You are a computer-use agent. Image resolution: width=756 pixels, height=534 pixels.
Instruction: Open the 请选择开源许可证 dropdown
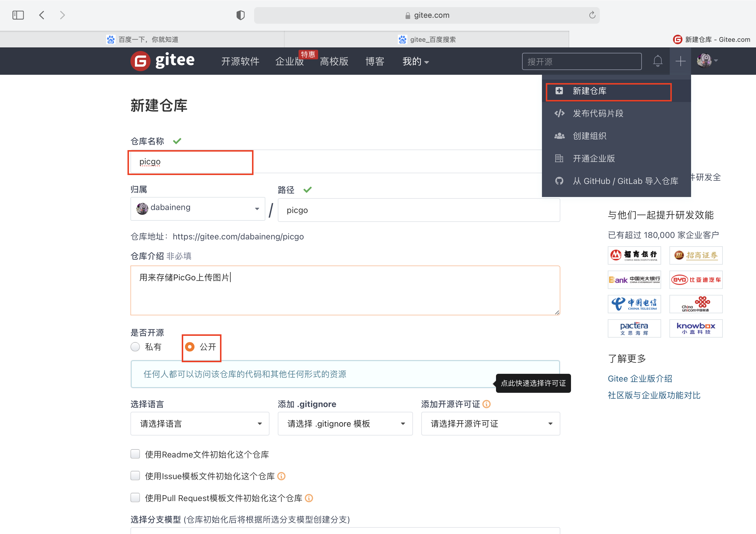pos(491,424)
